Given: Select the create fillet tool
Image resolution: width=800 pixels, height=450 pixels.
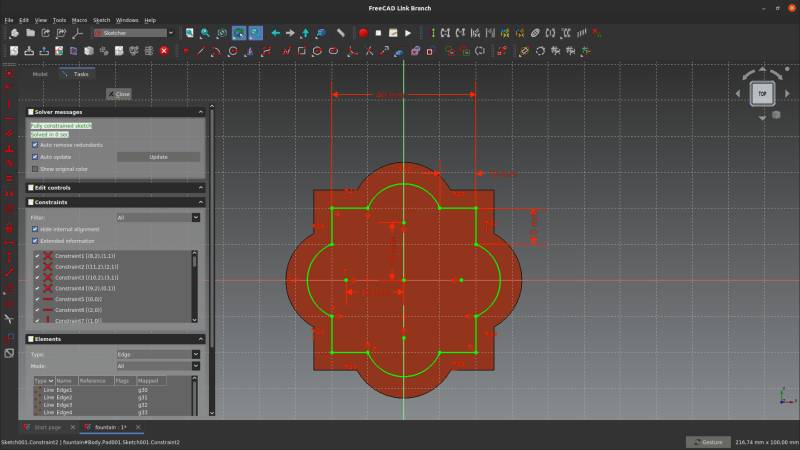Looking at the screenshot, I should point(352,51).
